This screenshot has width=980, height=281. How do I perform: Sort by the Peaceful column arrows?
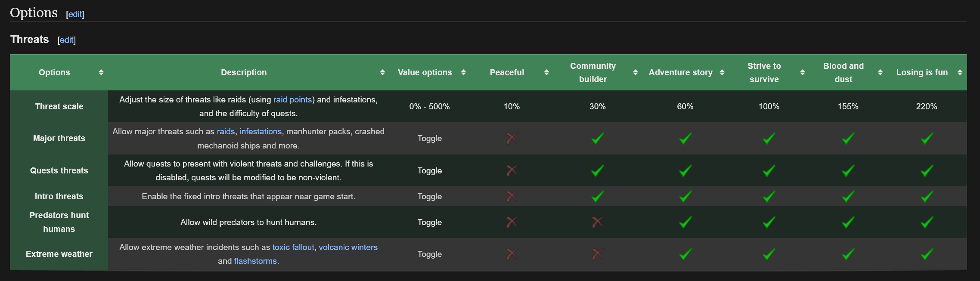click(546, 72)
